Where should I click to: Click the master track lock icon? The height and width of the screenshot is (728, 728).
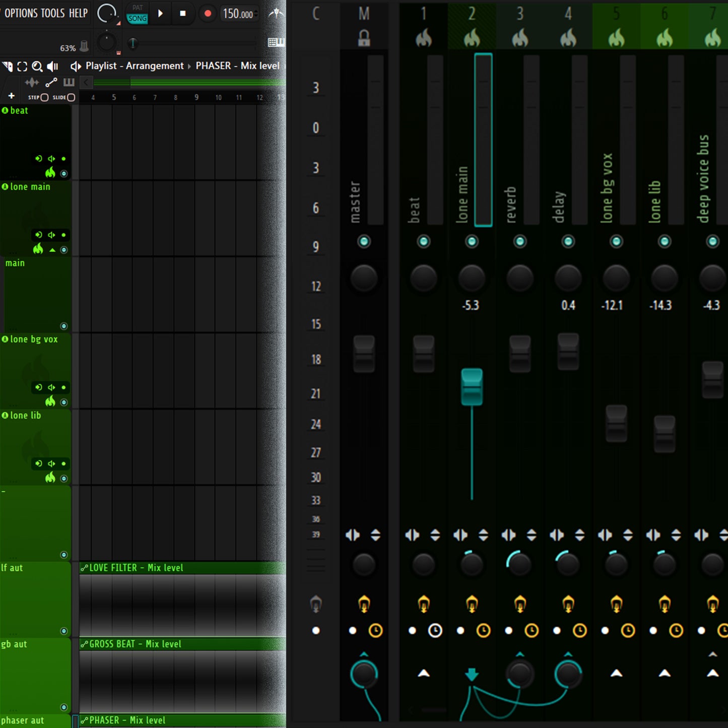tap(364, 38)
